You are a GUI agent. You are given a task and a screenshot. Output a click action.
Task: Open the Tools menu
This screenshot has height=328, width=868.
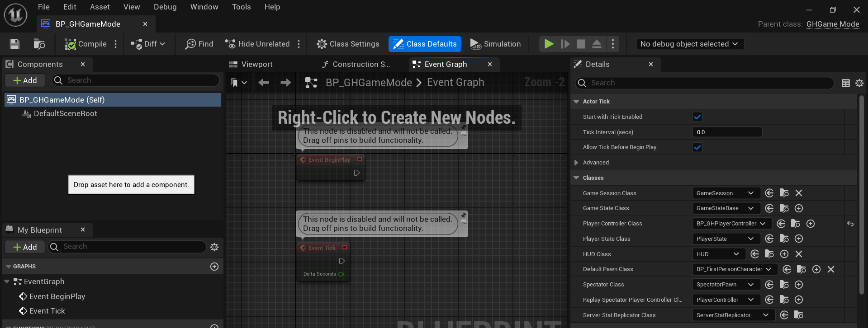tap(241, 7)
